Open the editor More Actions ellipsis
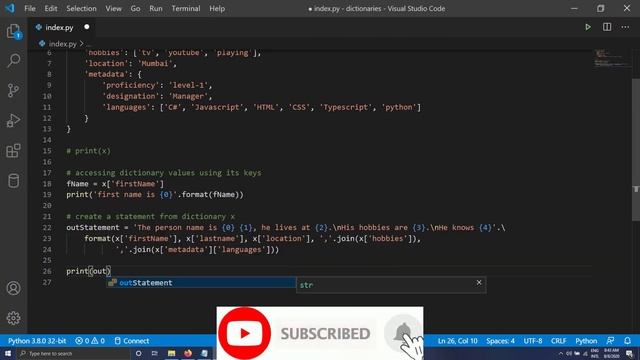The width and height of the screenshot is (640, 360). pos(625,27)
